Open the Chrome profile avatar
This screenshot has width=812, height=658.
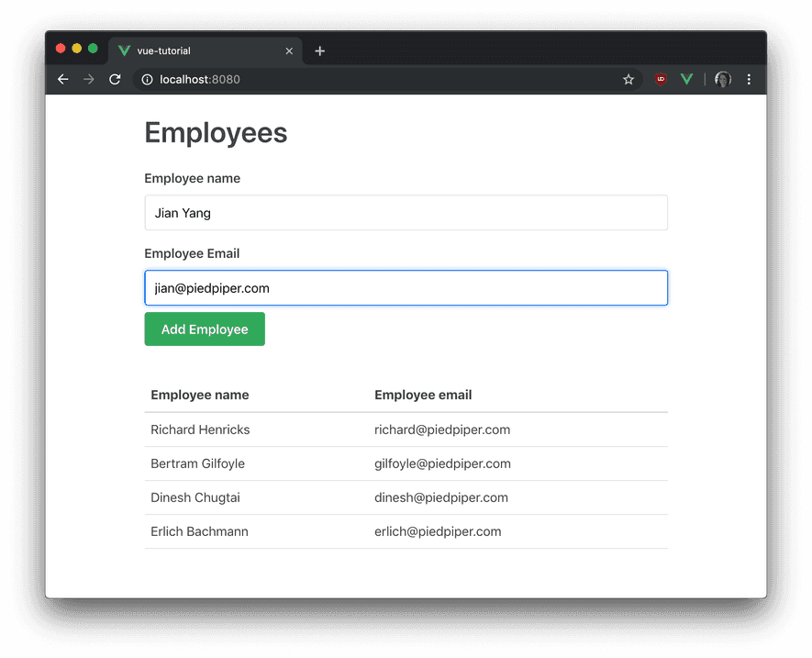[x=722, y=79]
